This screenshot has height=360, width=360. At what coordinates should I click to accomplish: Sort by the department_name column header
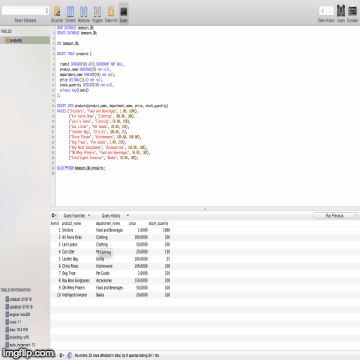pos(108,223)
